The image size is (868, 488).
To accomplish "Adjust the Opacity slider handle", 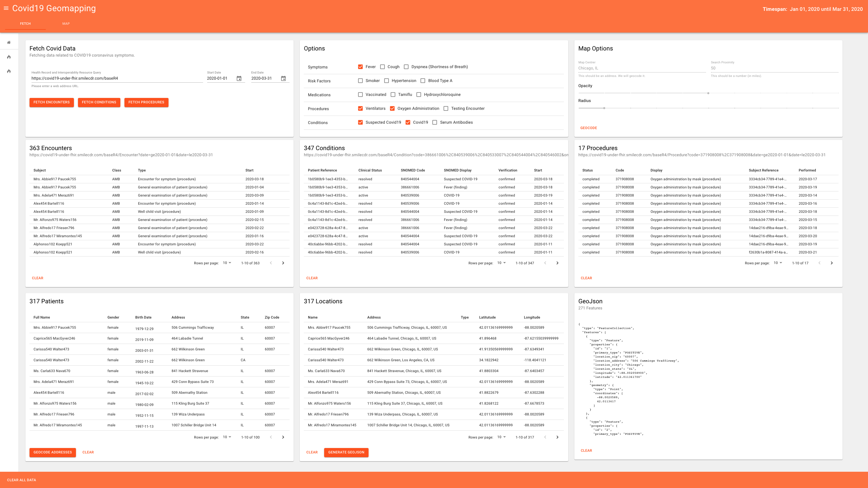I will 708,93.
